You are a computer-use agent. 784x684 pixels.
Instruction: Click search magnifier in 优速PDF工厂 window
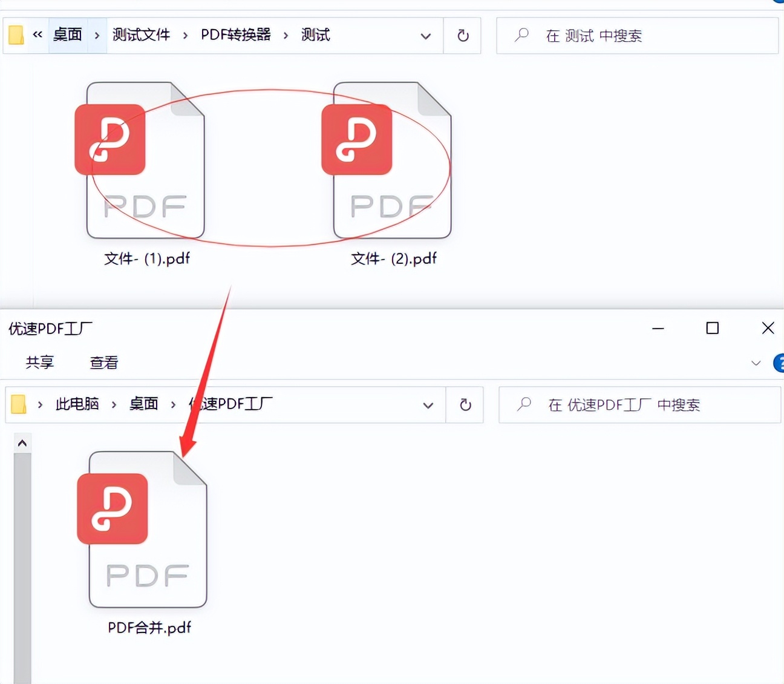(524, 404)
